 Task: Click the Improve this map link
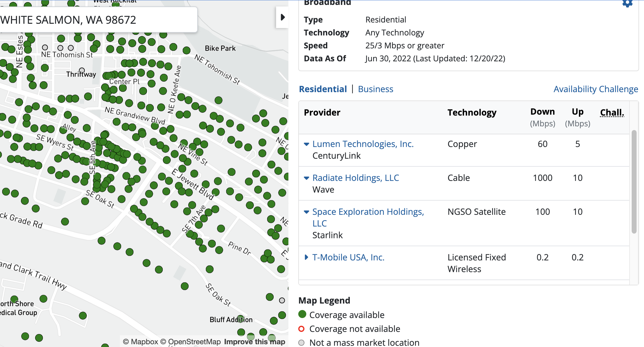(255, 342)
